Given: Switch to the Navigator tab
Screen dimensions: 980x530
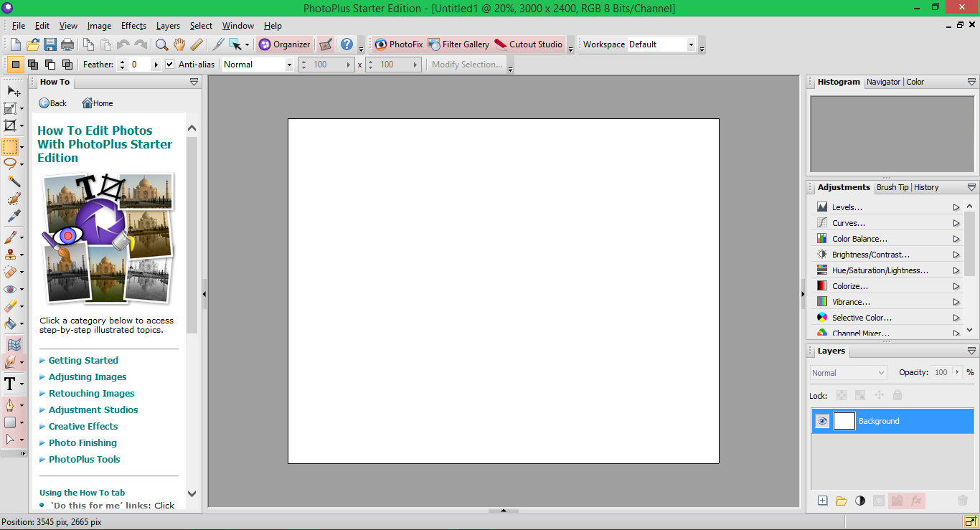Looking at the screenshot, I should pyautogui.click(x=883, y=82).
